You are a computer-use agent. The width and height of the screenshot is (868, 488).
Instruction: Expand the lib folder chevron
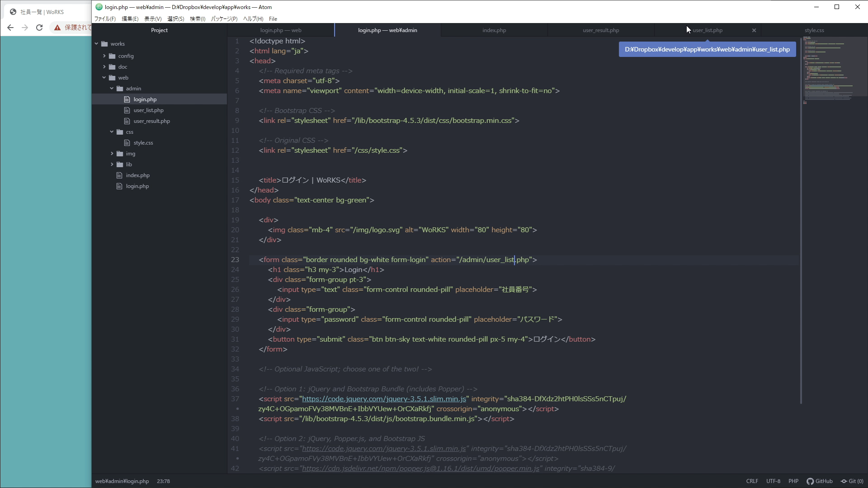coord(112,164)
